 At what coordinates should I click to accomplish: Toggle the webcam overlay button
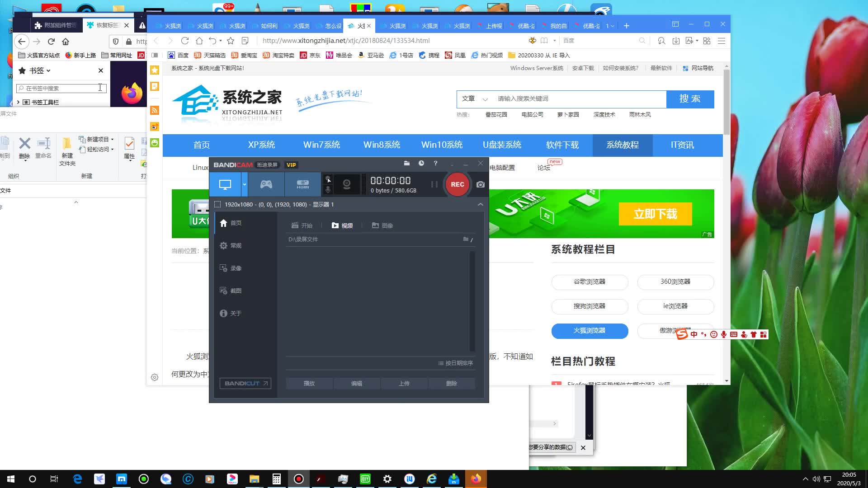(347, 184)
